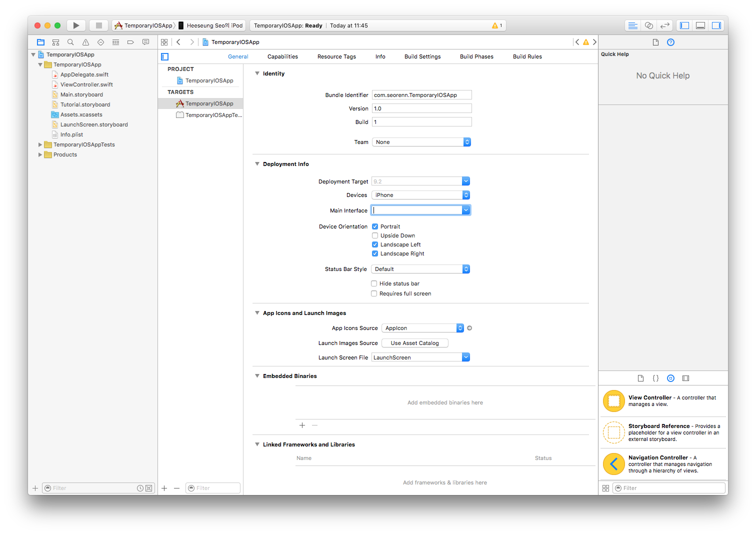Hide the Navigator pane
756x535 pixels.
coord(684,25)
